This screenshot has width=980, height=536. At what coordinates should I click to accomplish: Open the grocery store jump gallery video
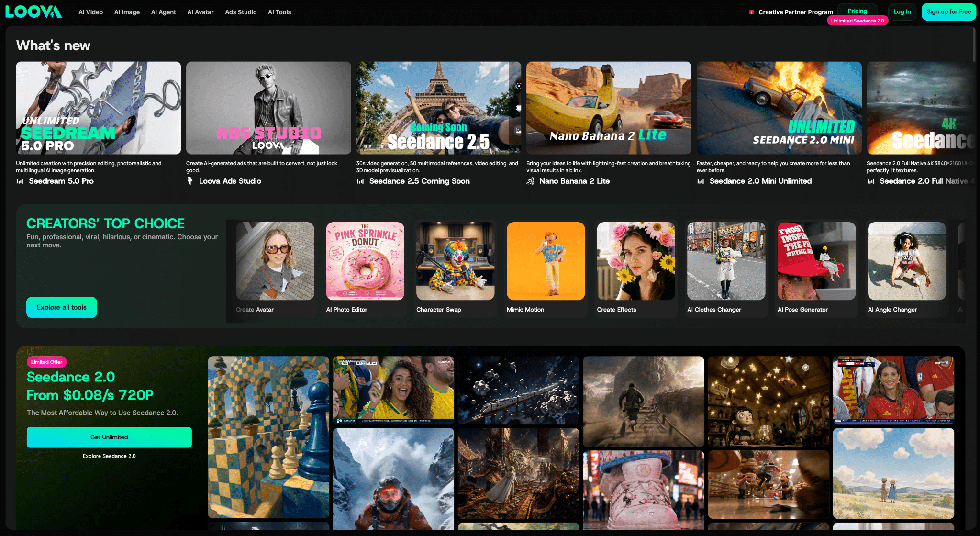pyautogui.click(x=768, y=484)
